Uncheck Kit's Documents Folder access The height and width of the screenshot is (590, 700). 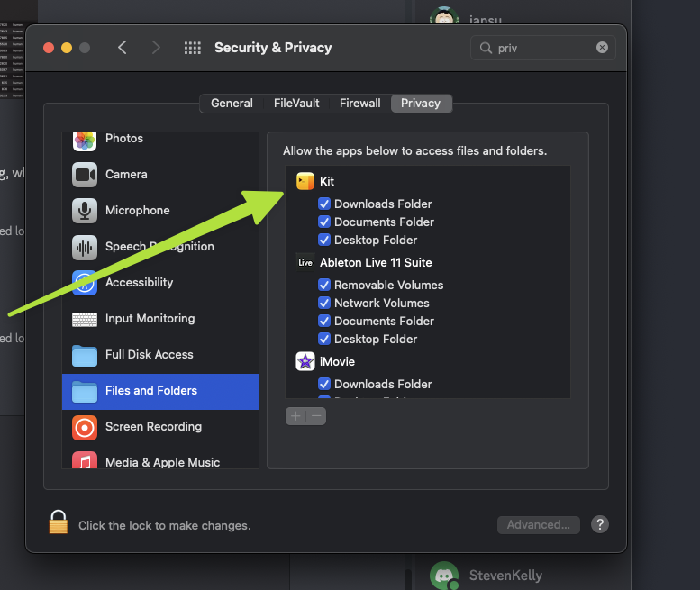[x=324, y=222]
